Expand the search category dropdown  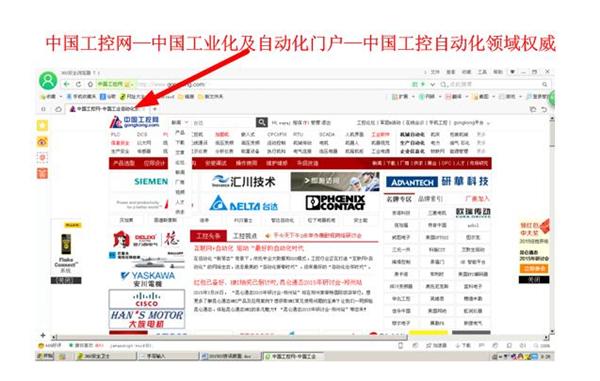180,122
